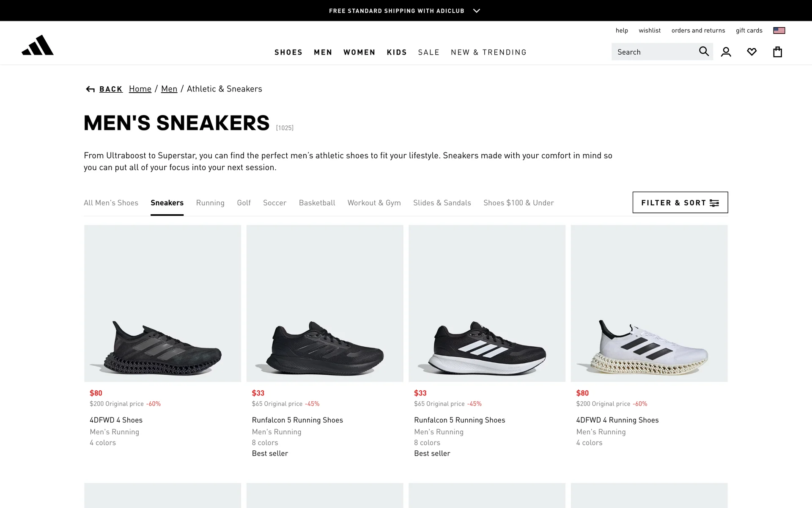Open the SHOES navigation menu
The width and height of the screenshot is (812, 508).
click(x=288, y=52)
